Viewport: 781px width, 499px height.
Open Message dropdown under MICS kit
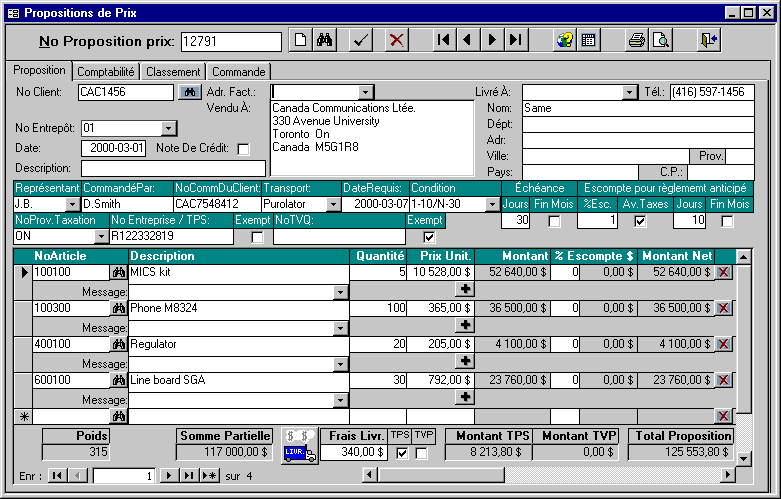click(340, 292)
